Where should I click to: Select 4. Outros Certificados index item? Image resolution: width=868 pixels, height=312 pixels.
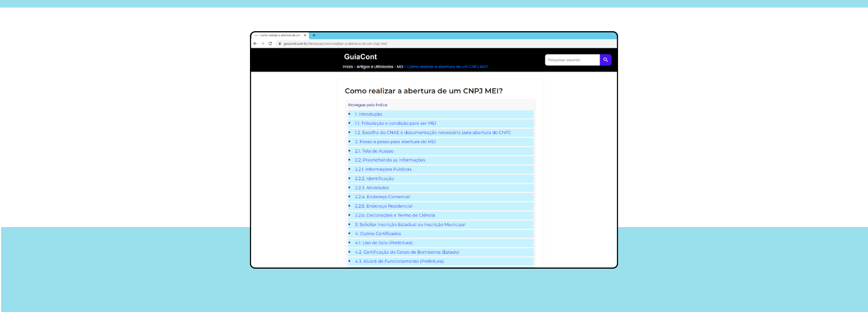[x=377, y=233]
